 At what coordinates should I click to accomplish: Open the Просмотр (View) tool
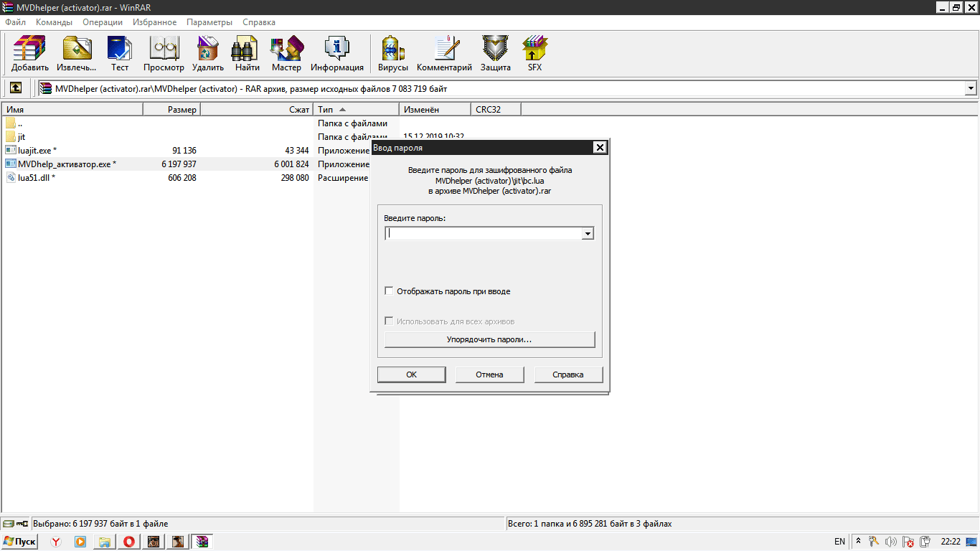click(164, 54)
